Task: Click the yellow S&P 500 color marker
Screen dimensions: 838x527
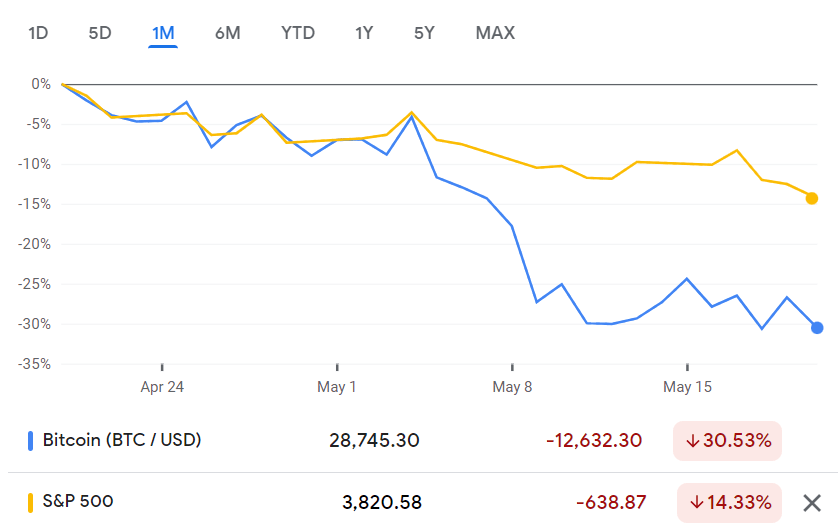Action: click(x=31, y=502)
